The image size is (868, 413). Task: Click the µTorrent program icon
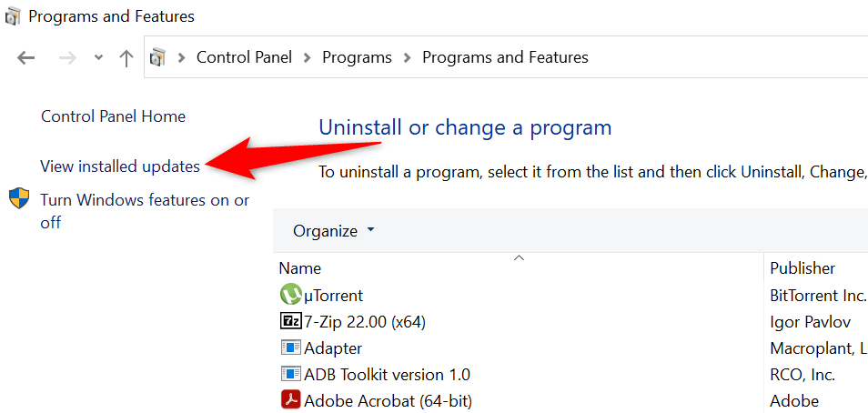[290, 295]
